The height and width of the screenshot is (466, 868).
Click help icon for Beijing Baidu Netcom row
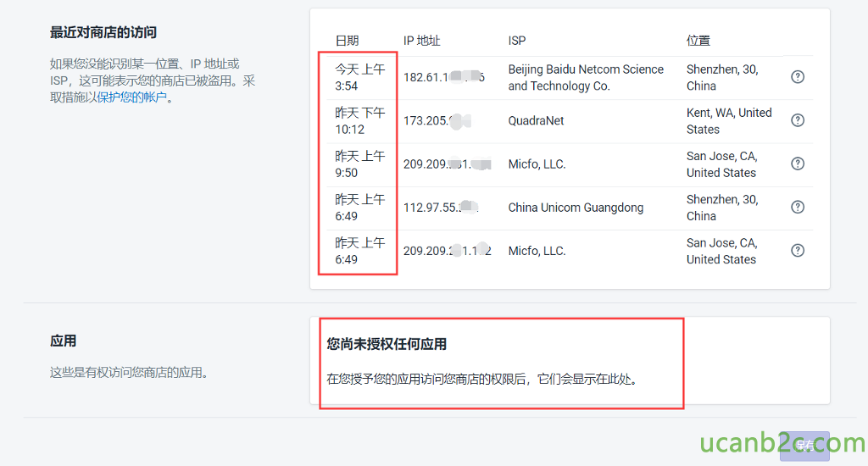point(797,77)
